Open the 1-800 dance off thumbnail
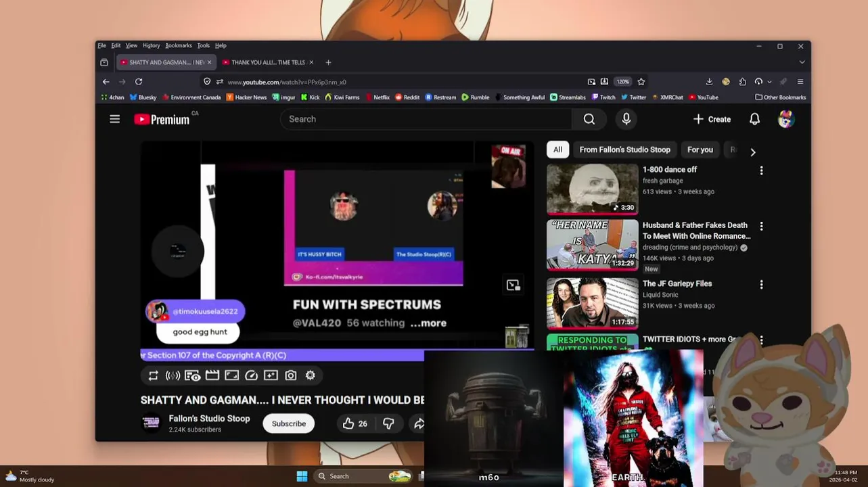 [x=592, y=189]
